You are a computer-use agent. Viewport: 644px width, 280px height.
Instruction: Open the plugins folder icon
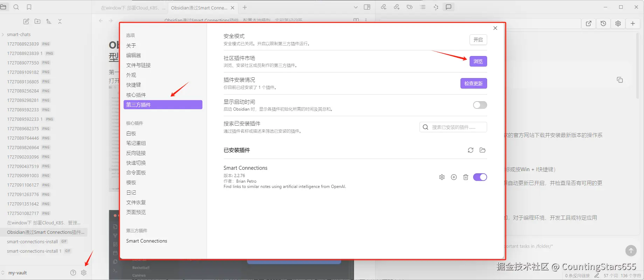483,150
